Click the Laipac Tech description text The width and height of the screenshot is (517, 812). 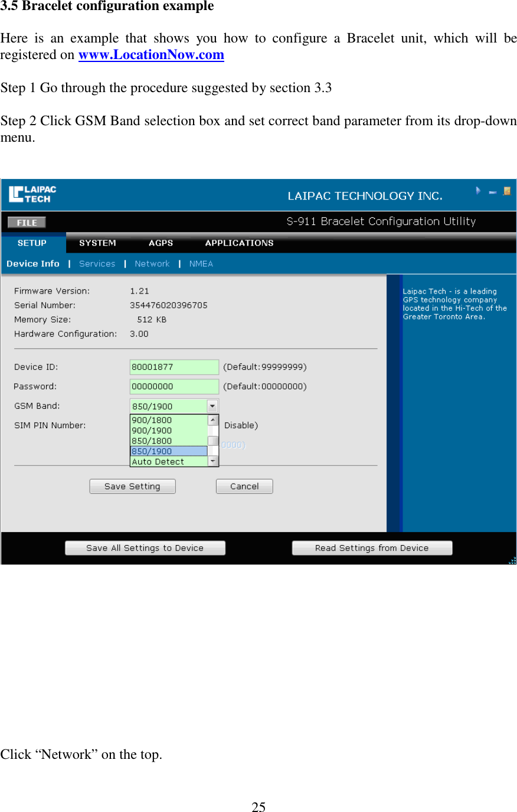[x=454, y=304]
